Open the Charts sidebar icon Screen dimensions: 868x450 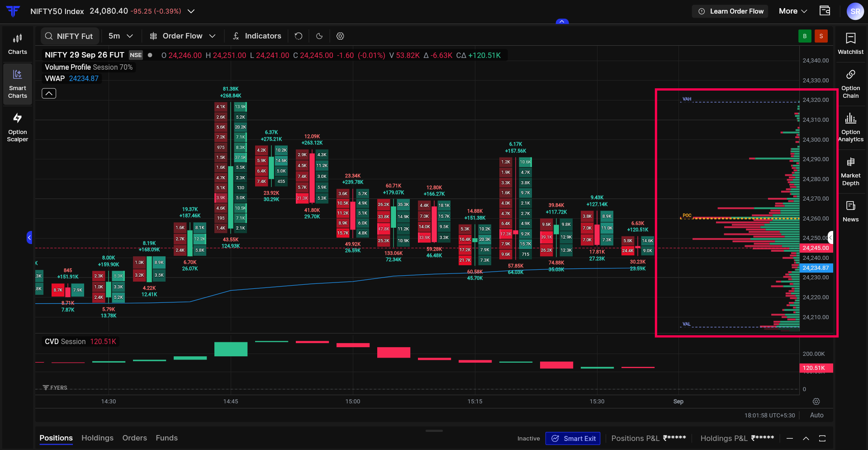click(x=17, y=44)
